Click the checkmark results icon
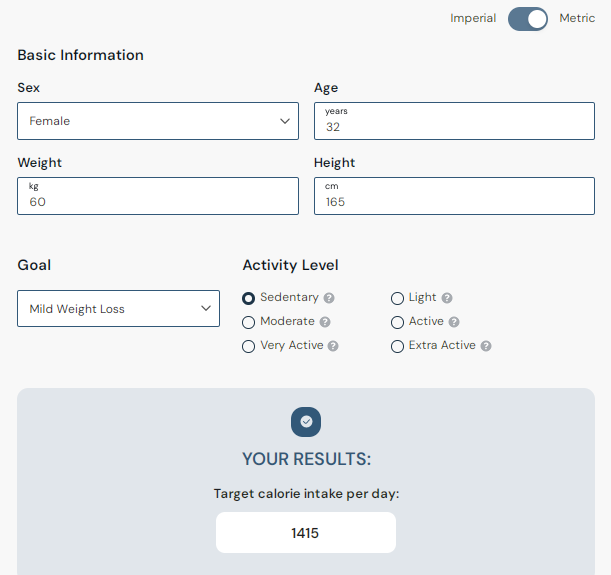 point(306,422)
